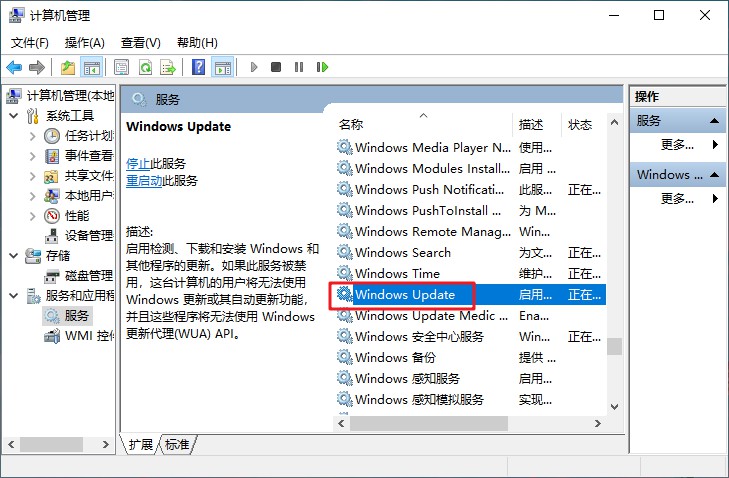Screen dimensions: 729x478
Task: Select the Windows Modules Install... service
Action: pyautogui.click(x=470, y=168)
